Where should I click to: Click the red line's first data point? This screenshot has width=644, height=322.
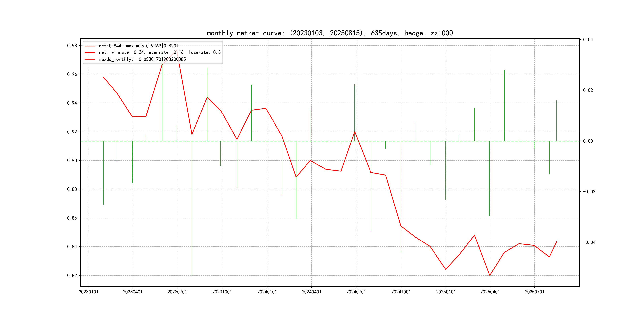click(x=104, y=78)
